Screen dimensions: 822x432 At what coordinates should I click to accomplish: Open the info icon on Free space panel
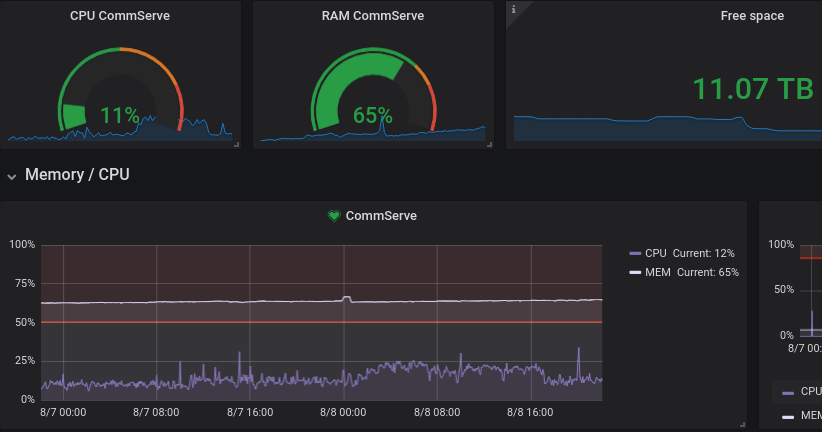coord(513,9)
